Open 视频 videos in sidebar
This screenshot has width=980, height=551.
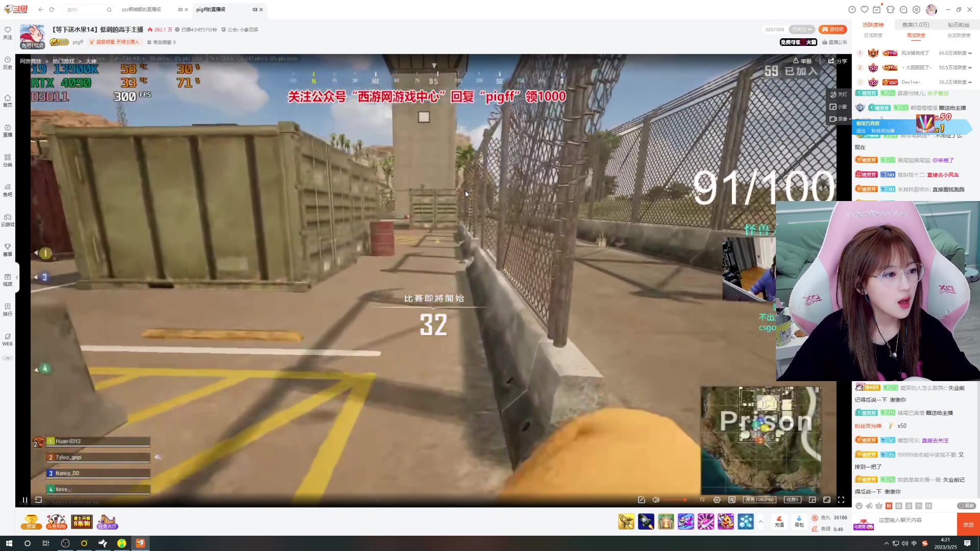click(x=8, y=280)
